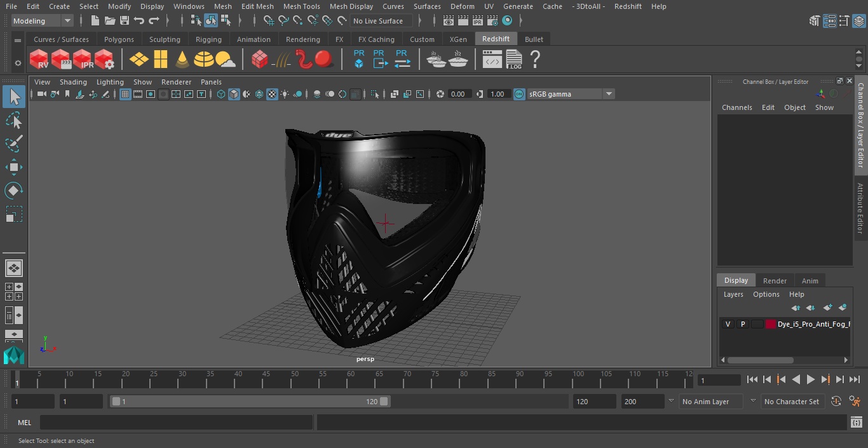The width and height of the screenshot is (868, 448).
Task: Create Redshift sun and sky icon
Action: tap(225, 60)
